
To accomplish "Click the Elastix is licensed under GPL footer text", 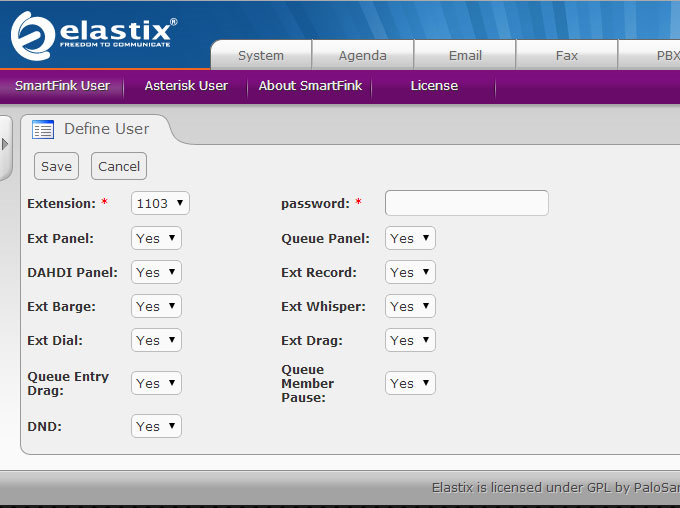I will 556,488.
